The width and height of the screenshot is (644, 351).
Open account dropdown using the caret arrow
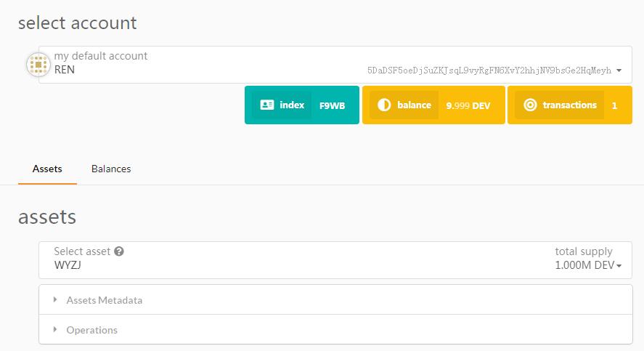pos(619,70)
